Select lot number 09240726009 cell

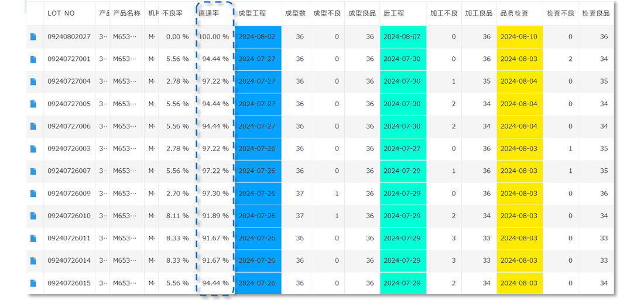tap(69, 194)
